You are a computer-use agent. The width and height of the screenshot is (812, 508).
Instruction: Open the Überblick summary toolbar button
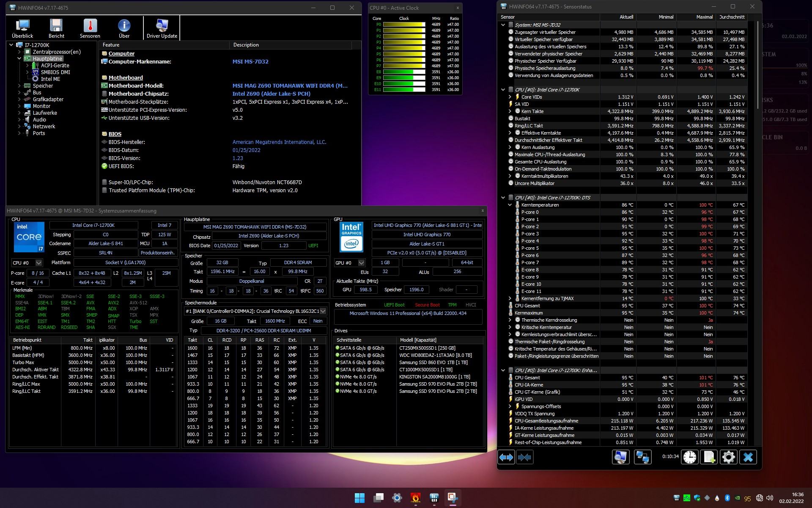click(x=22, y=28)
